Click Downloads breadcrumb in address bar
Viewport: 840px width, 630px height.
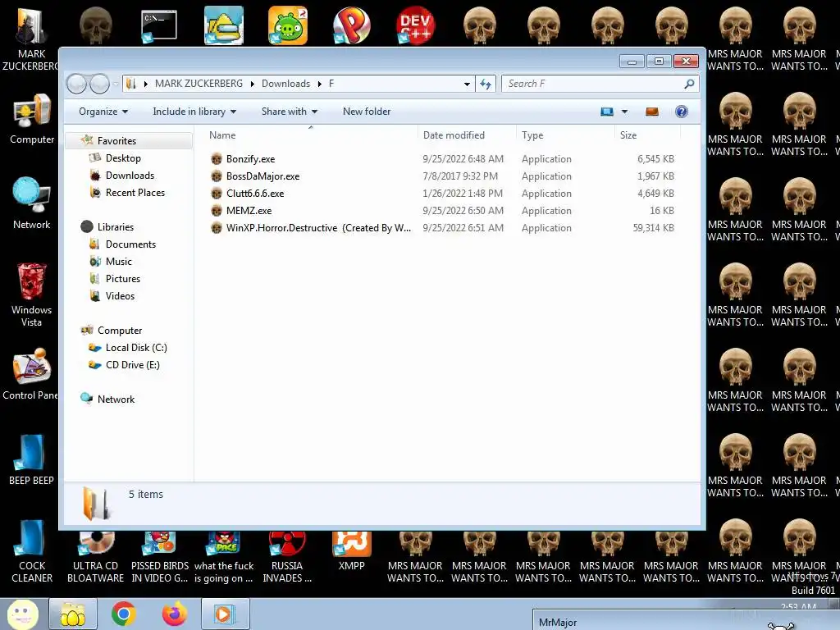pyautogui.click(x=285, y=84)
